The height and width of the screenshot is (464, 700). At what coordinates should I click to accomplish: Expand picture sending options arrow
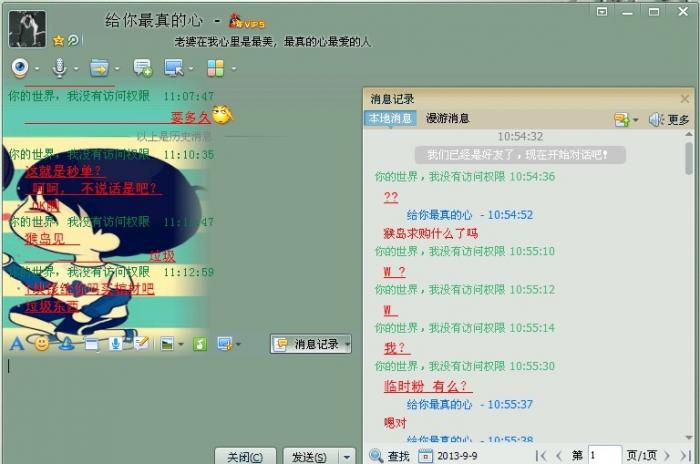[x=181, y=344]
